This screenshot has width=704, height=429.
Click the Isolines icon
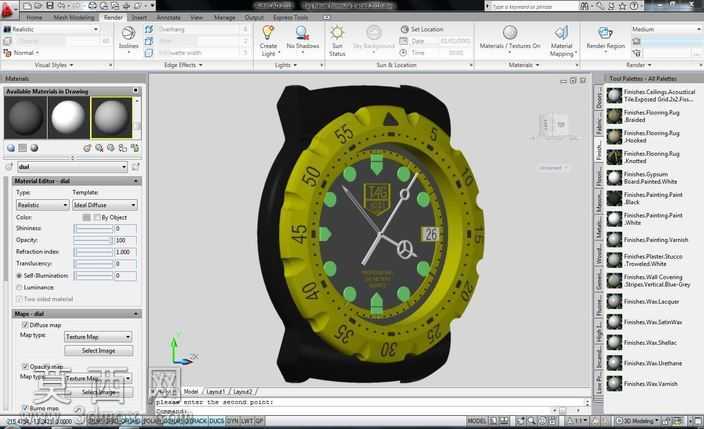128,33
